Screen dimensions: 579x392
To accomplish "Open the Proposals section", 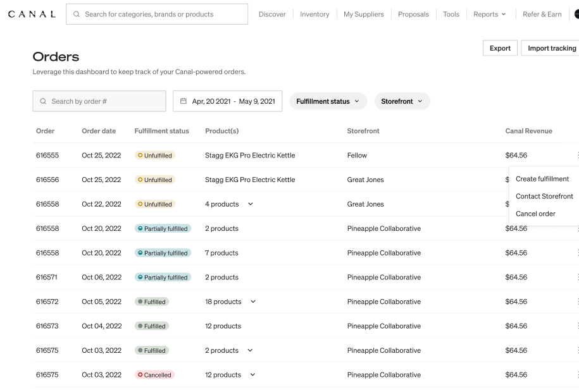I will click(413, 15).
